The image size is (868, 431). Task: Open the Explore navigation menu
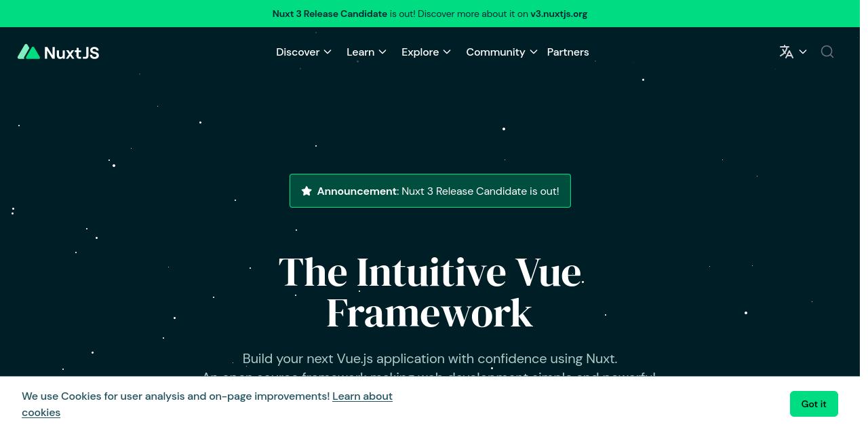click(426, 52)
